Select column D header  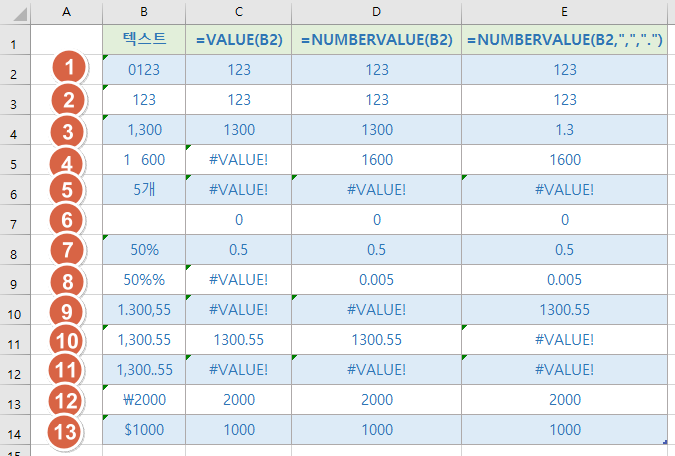(376, 12)
